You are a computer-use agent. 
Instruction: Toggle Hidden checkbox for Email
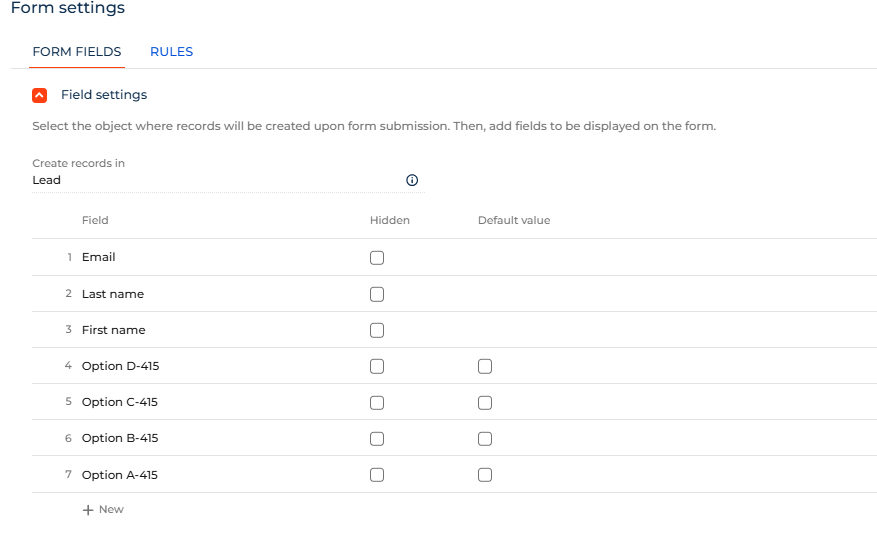377,258
